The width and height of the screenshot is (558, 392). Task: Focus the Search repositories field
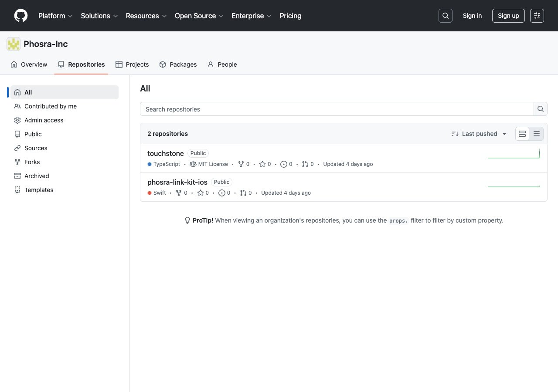click(x=337, y=109)
